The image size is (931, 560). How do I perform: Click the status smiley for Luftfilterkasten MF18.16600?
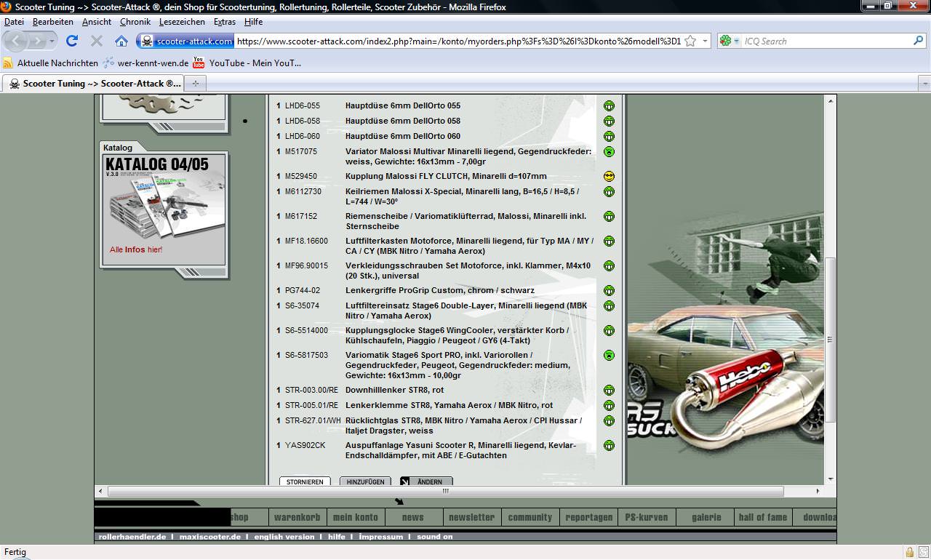click(x=609, y=241)
